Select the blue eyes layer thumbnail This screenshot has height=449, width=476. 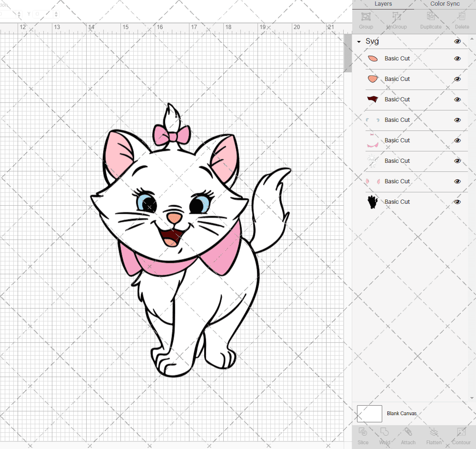tap(373, 120)
